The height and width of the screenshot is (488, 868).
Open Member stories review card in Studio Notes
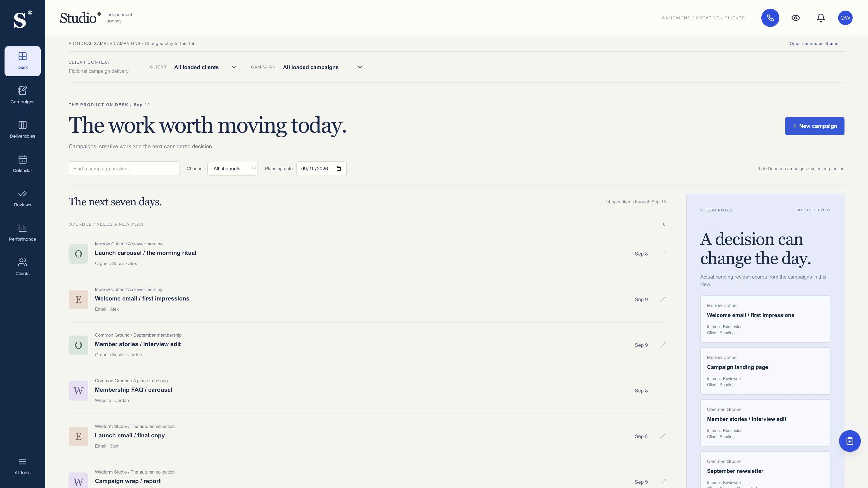(x=765, y=423)
